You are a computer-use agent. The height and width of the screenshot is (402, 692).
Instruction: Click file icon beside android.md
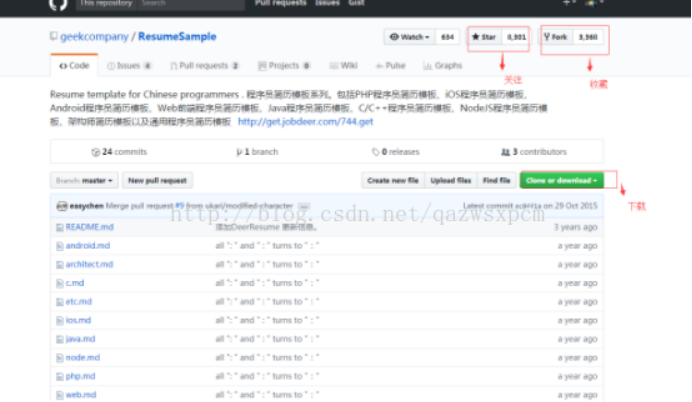(60, 246)
